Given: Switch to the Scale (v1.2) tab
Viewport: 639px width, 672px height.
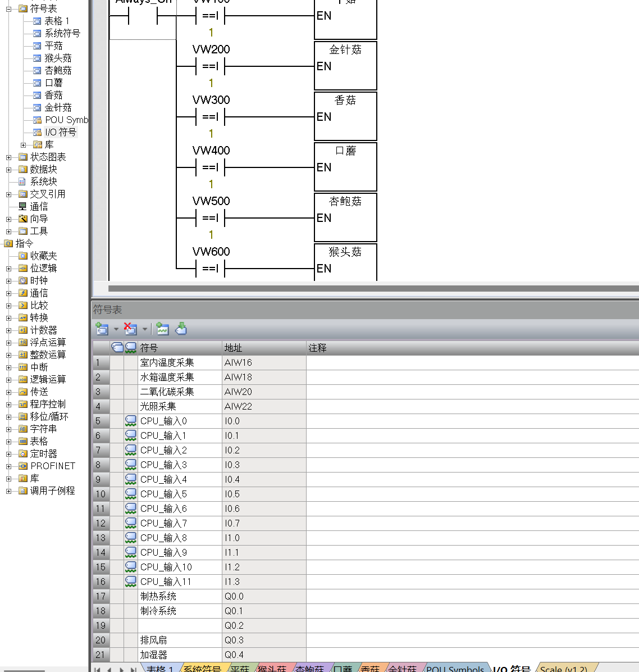Looking at the screenshot, I should (x=563, y=669).
